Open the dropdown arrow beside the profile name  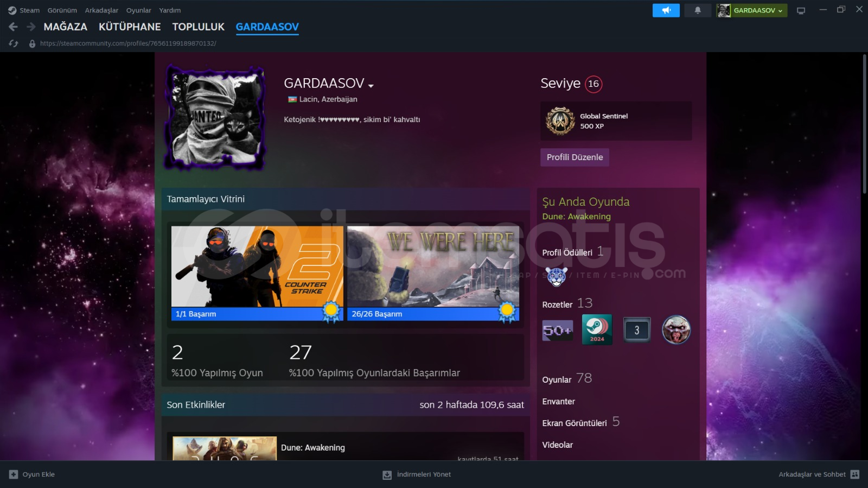point(371,86)
